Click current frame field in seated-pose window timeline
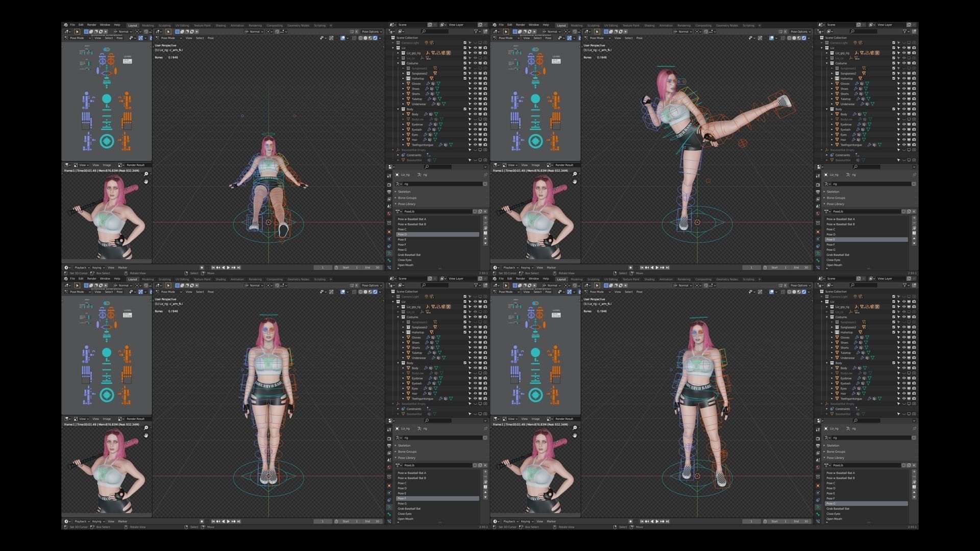 [x=323, y=267]
